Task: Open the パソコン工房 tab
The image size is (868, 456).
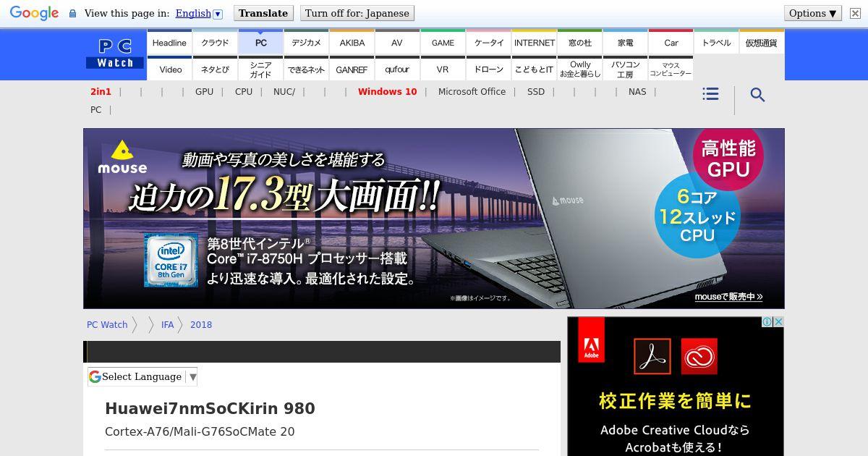Action: [625, 69]
